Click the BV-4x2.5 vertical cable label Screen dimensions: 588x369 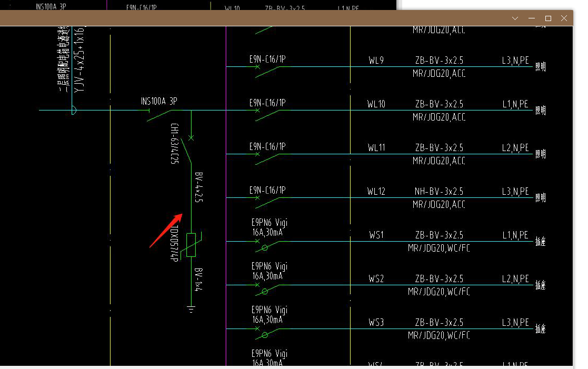[199, 187]
